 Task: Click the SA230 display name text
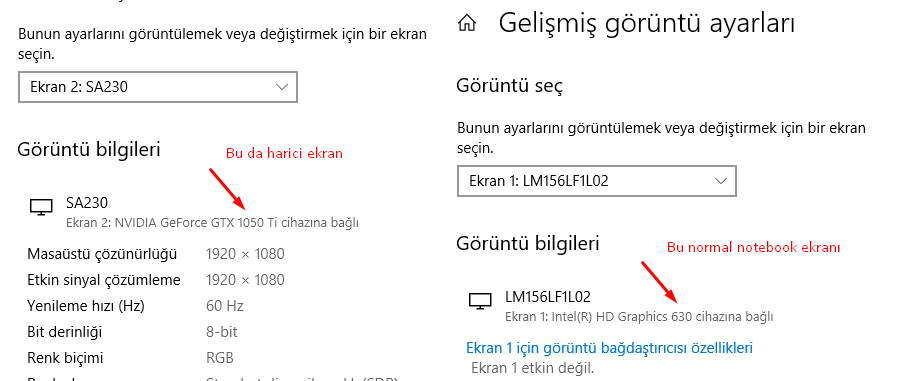click(x=87, y=202)
